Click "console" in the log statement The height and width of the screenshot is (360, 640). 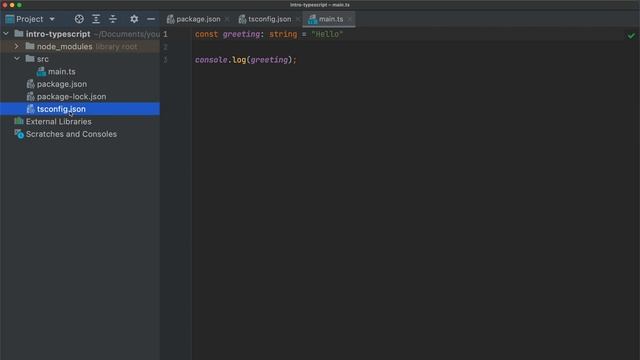coord(211,60)
